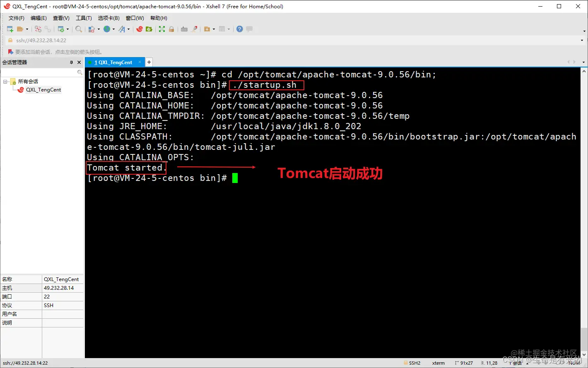588x368 pixels.
Task: Click status bar ssh://49.232.28.14:22 text
Action: pyautogui.click(x=24, y=363)
